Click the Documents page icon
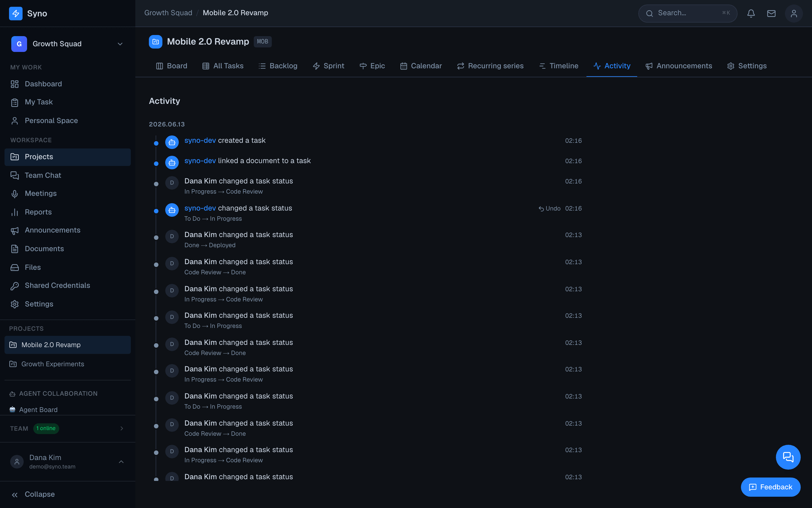 (14, 249)
